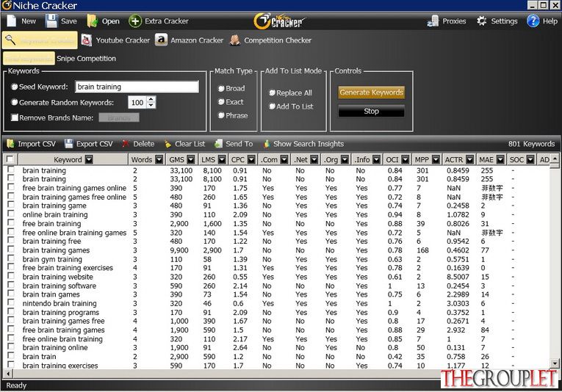Click the '801 Keywords' count label
Image resolution: width=562 pixels, height=392 pixels.
tap(531, 144)
